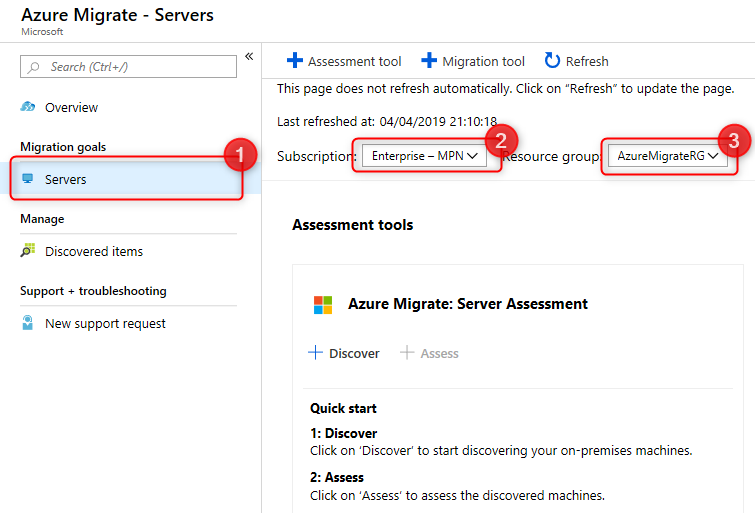
Task: Click the Azure Migrate: Server Assessment heading
Action: pyautogui.click(x=468, y=304)
